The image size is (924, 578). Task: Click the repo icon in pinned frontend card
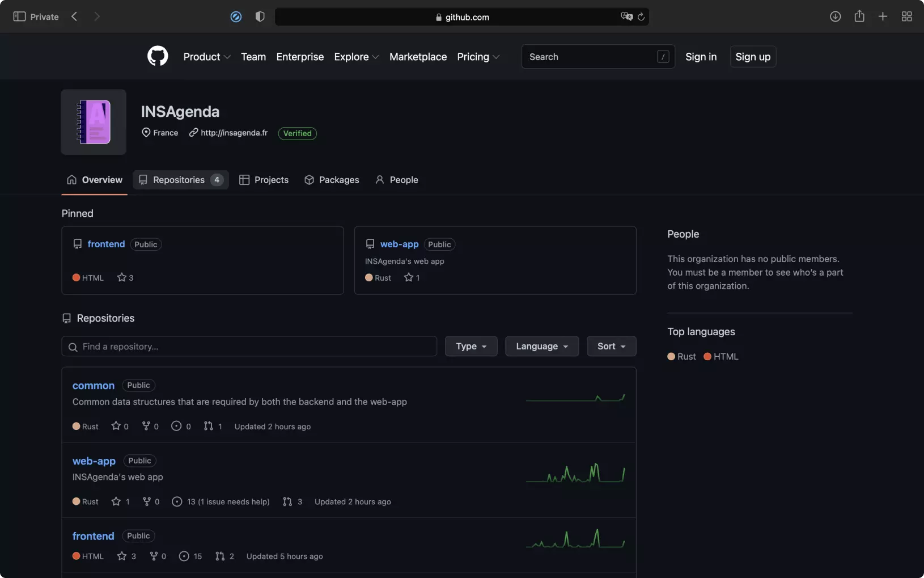(78, 244)
